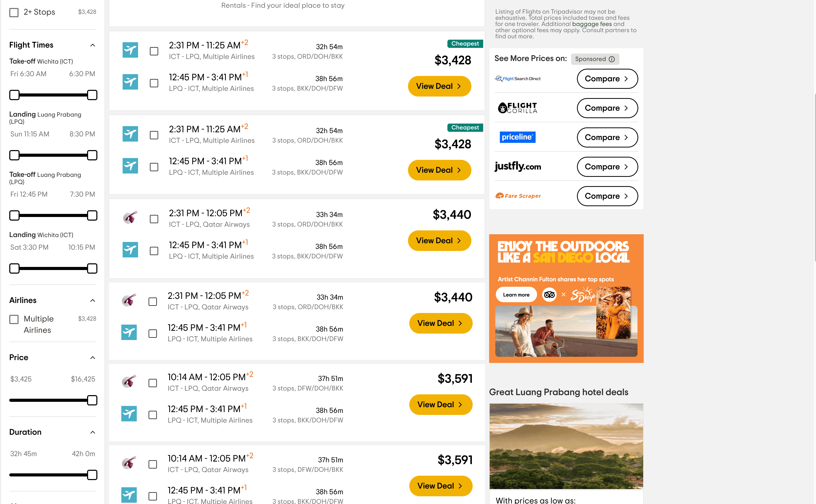Click Compare next to Priceline
This screenshot has height=504, width=816.
(x=607, y=137)
